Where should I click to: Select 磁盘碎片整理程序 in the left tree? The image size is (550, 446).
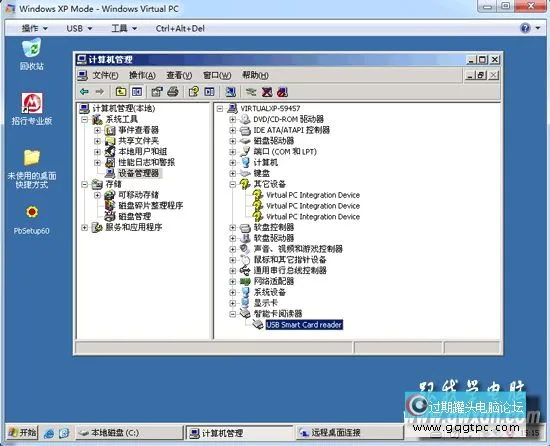[x=151, y=206]
